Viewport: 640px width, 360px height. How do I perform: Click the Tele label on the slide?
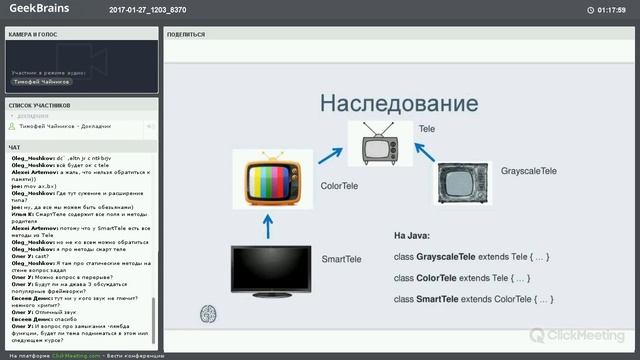[427, 129]
